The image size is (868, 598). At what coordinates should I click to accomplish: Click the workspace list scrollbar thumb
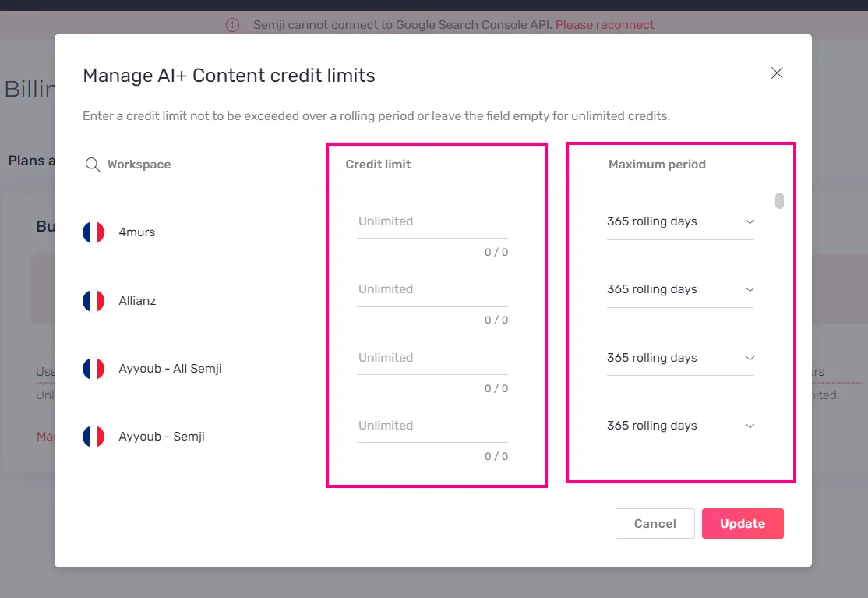pyautogui.click(x=779, y=200)
